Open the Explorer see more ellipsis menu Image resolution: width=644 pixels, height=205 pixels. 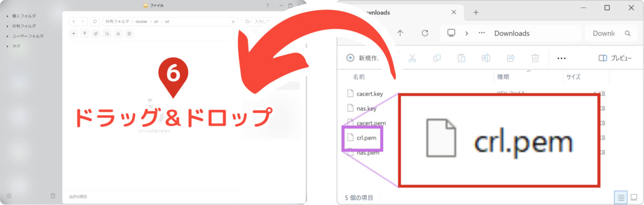(x=561, y=58)
